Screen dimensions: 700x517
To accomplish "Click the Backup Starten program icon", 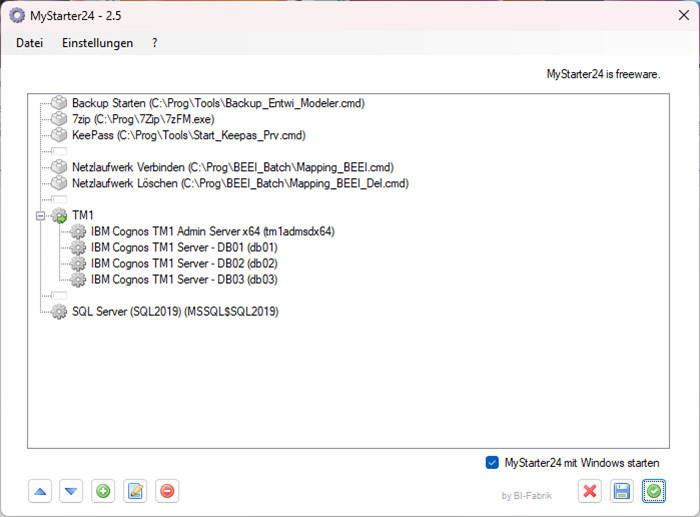I will pos(59,103).
